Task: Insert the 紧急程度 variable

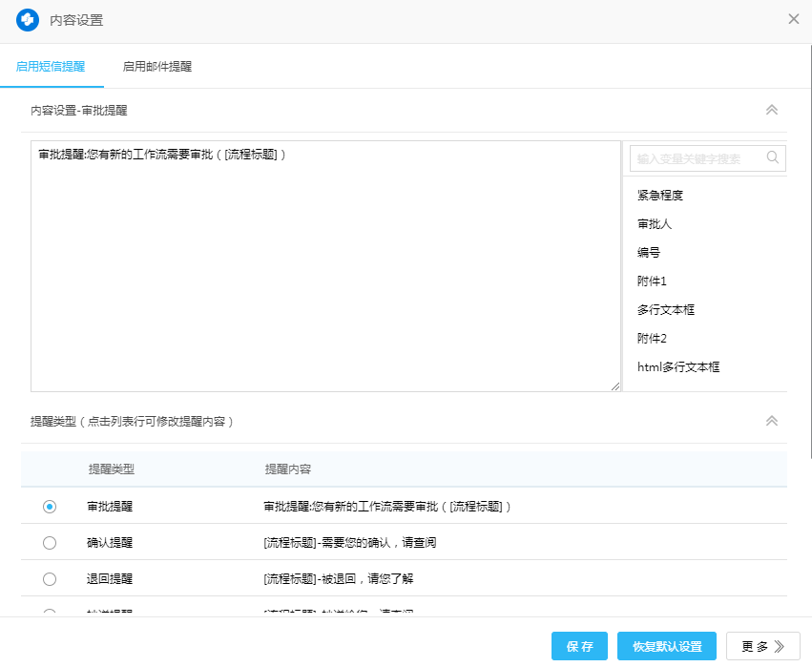Action: point(660,196)
